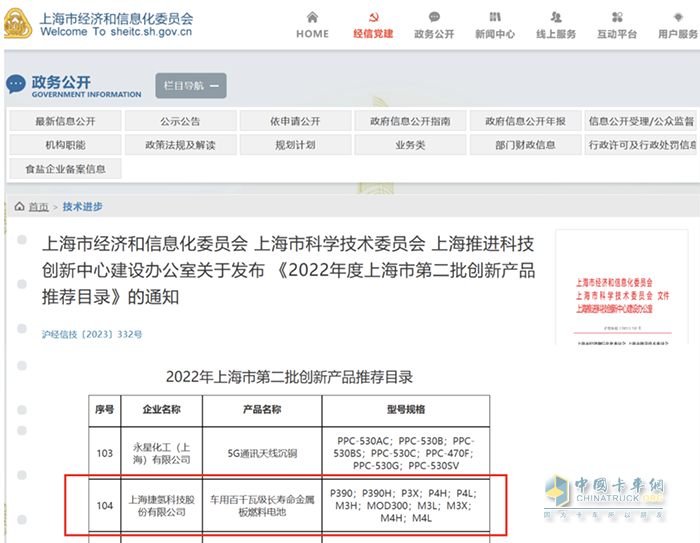Select 业务类 category button
Screen dimensions: 700x543
pyautogui.click(x=410, y=145)
